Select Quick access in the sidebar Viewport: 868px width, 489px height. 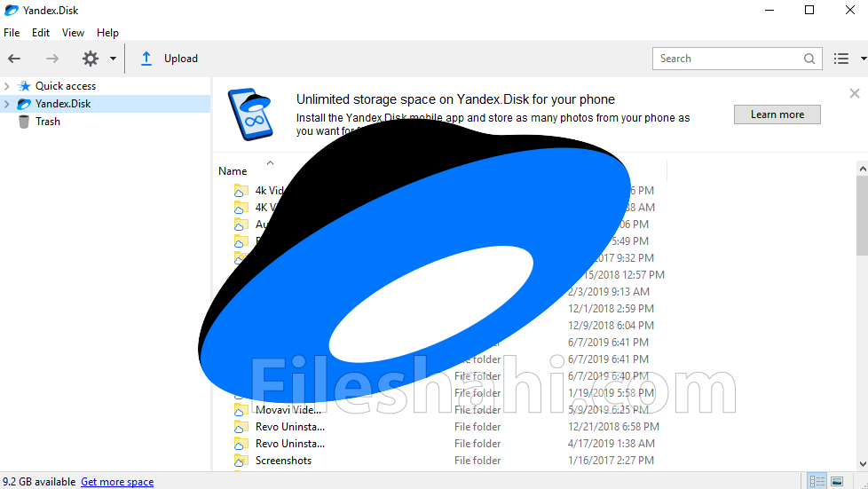coord(66,86)
